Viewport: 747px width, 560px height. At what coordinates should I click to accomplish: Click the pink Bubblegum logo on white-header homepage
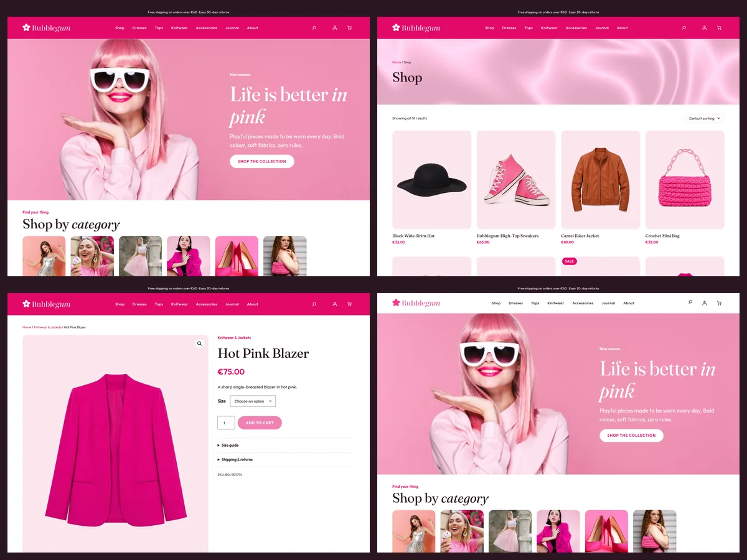point(416,303)
